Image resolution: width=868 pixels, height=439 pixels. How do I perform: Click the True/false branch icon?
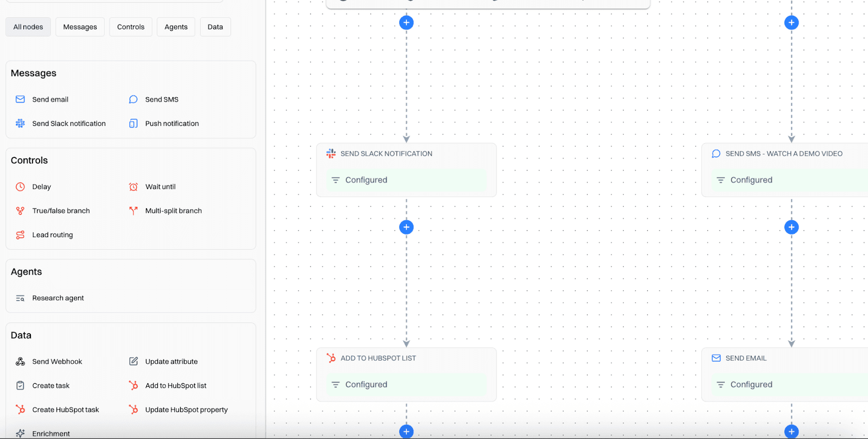(x=20, y=211)
